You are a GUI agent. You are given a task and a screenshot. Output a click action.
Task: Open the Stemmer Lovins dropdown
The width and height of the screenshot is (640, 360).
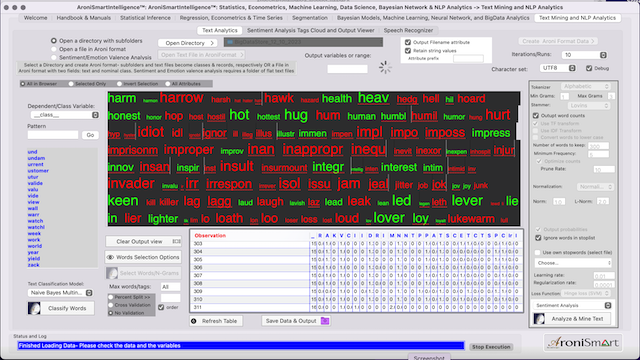[589, 106]
